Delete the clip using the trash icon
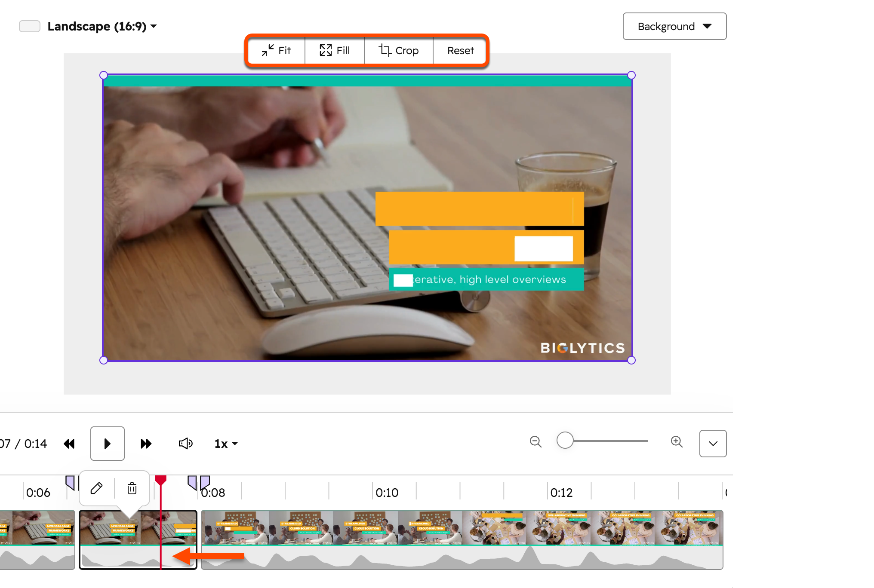 coord(132,488)
